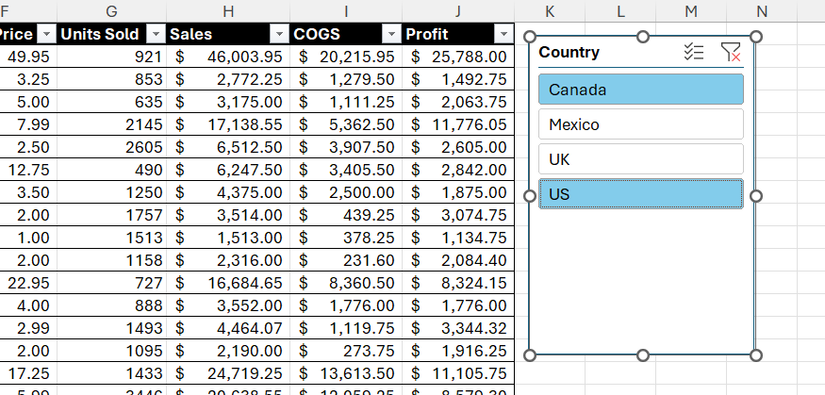Image resolution: width=825 pixels, height=395 pixels.
Task: Select COGS cell 13,613.50
Action: coord(346,373)
